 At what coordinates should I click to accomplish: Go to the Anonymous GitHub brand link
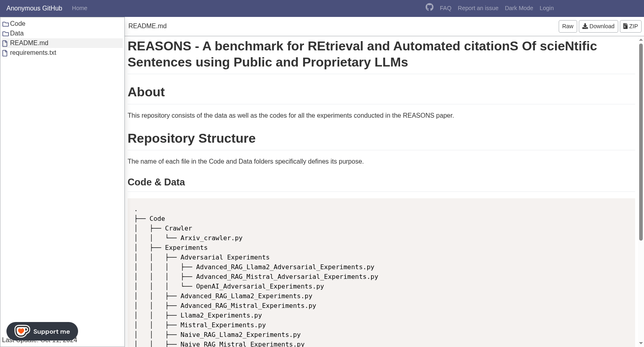(x=34, y=8)
